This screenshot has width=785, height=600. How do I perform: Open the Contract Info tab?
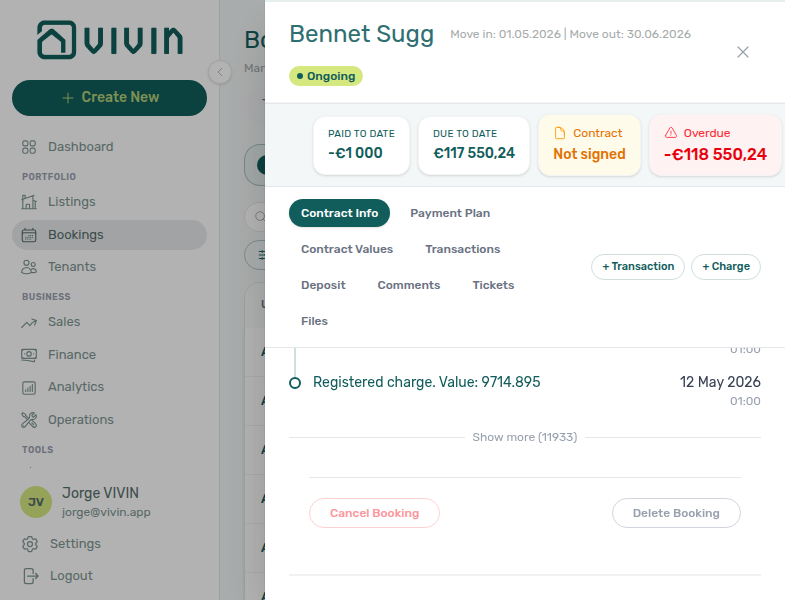click(x=339, y=213)
